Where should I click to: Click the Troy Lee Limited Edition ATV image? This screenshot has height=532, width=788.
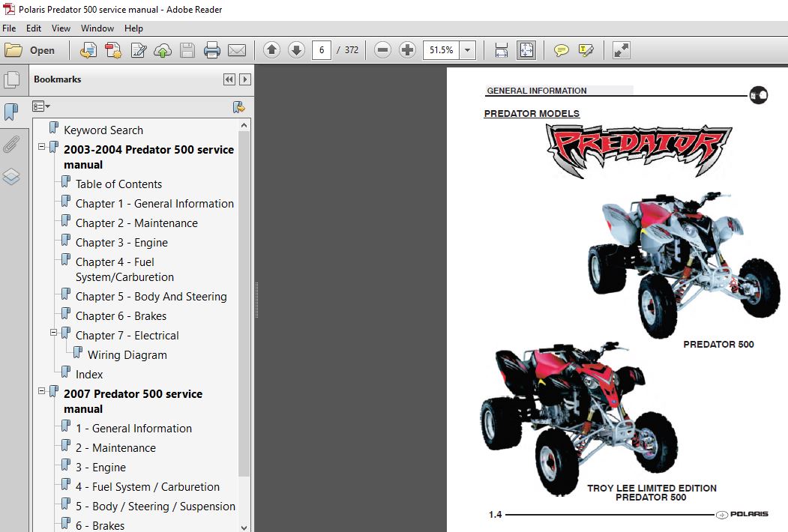tap(578, 418)
